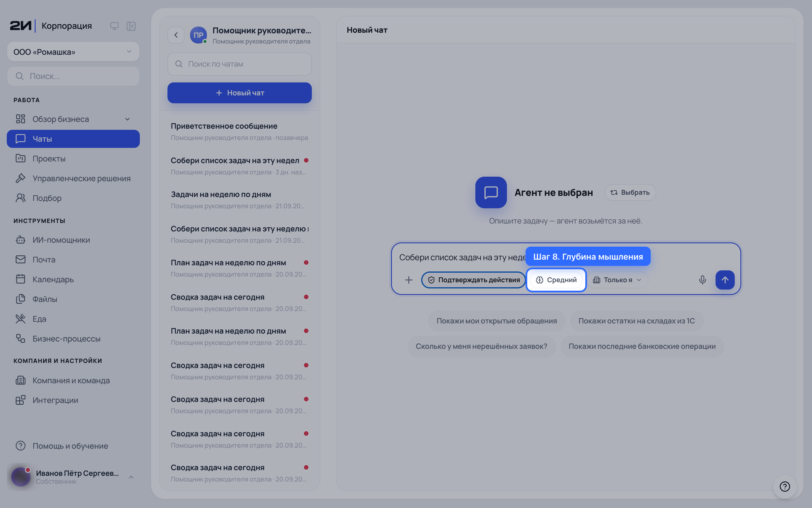This screenshot has width=812, height=508.
Task: Click the help question mark button
Action: click(x=785, y=486)
